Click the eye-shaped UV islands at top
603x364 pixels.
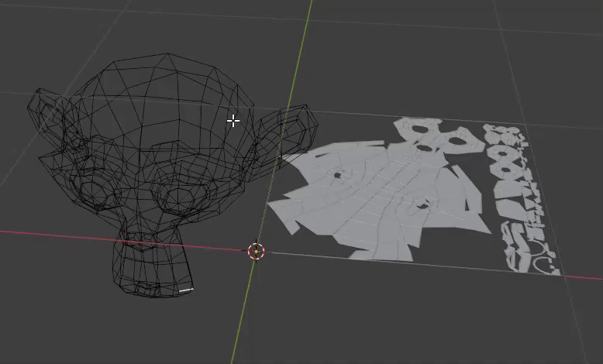pos(439,139)
